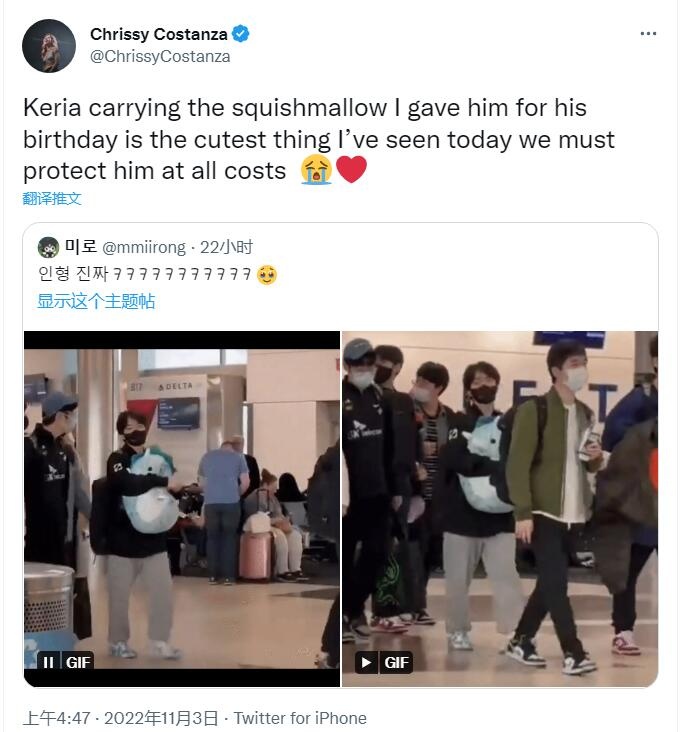This screenshot has height=732, width=688.
Task: Click the 22小时 quoted tweet timestamp
Action: (226, 247)
